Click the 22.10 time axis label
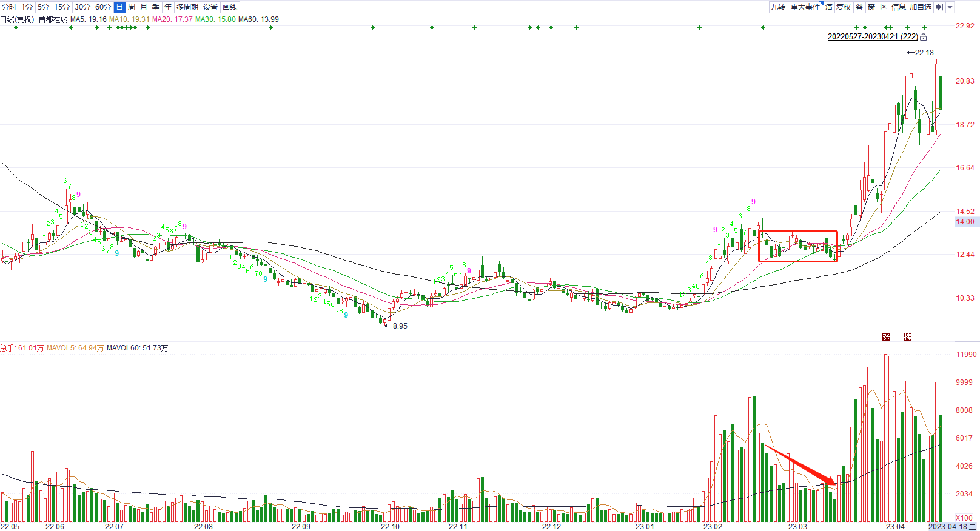 [390, 527]
